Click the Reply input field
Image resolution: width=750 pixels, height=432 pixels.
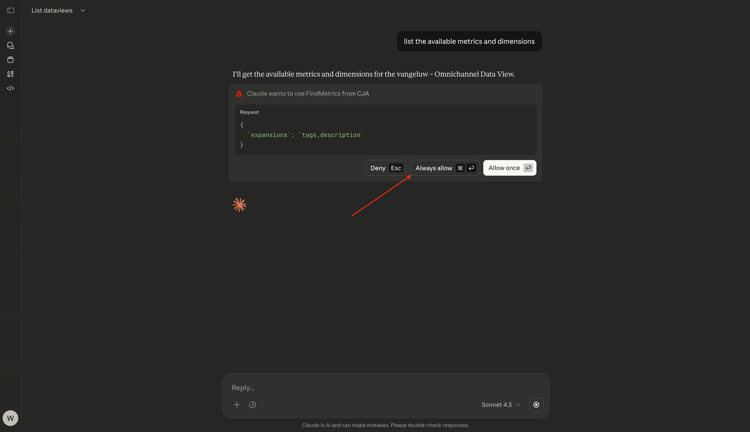[386, 388]
